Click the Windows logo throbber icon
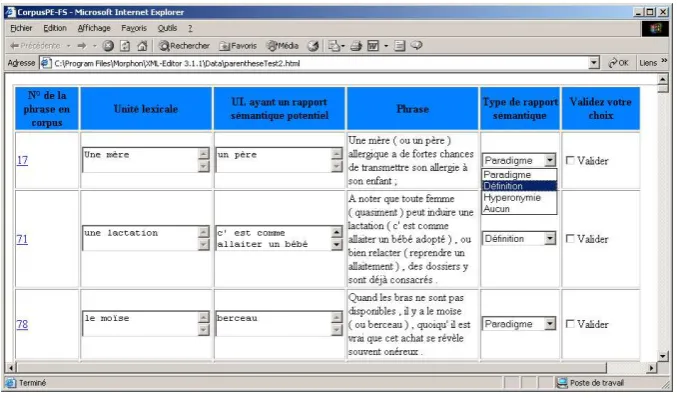The image size is (677, 398). pyautogui.click(x=655, y=28)
